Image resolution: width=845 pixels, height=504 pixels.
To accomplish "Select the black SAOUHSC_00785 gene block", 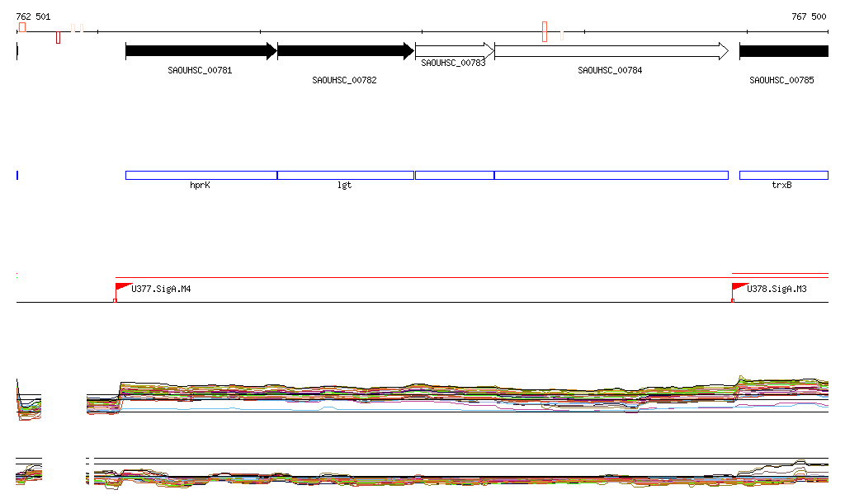I will click(783, 51).
